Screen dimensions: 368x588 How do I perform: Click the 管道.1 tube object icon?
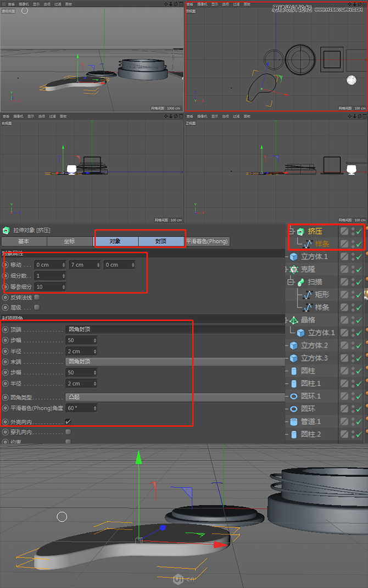[x=293, y=422]
